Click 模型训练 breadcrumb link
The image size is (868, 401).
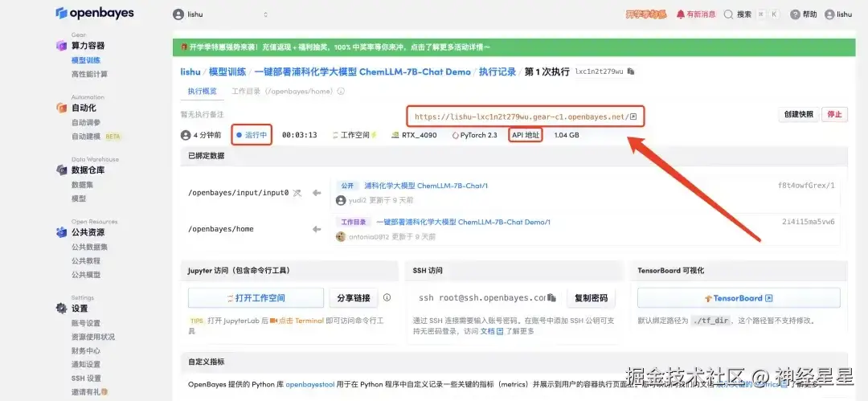227,72
